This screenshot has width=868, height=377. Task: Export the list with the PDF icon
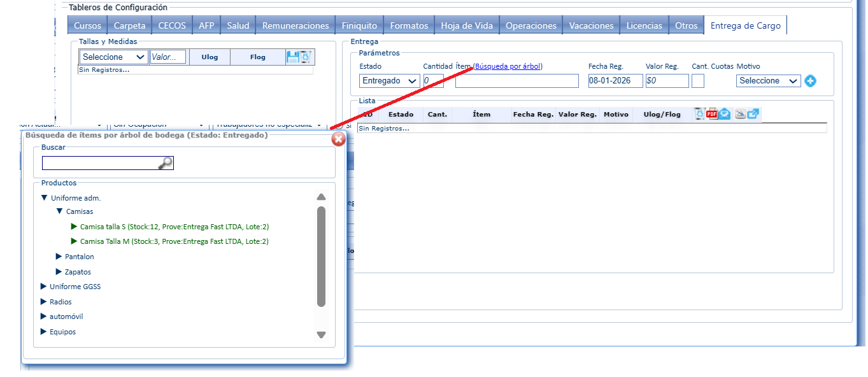[x=712, y=114]
